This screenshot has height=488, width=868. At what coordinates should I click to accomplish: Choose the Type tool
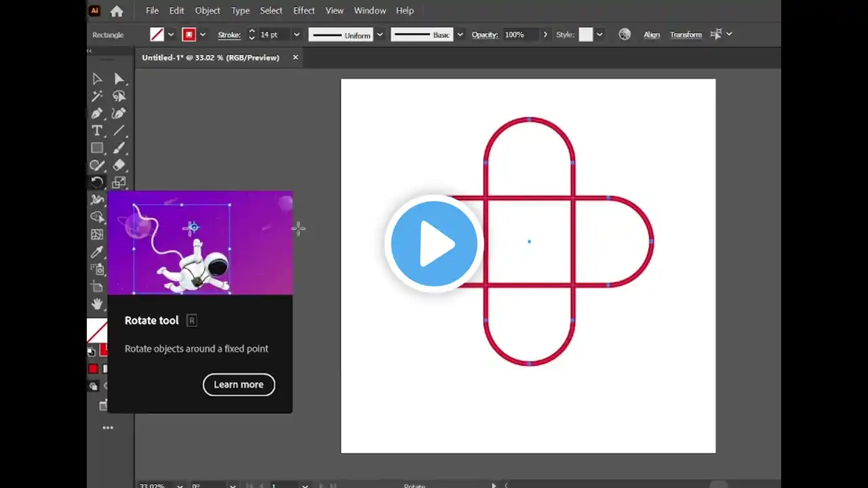point(97,131)
